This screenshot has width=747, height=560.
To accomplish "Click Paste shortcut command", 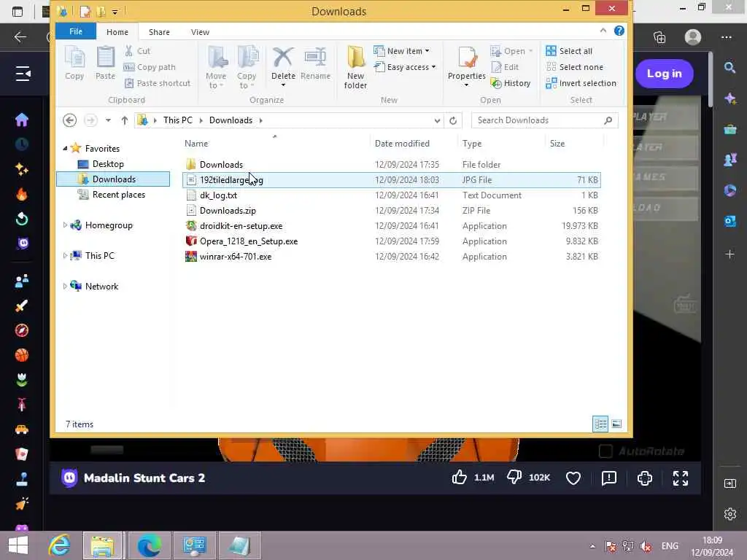I will coord(158,83).
